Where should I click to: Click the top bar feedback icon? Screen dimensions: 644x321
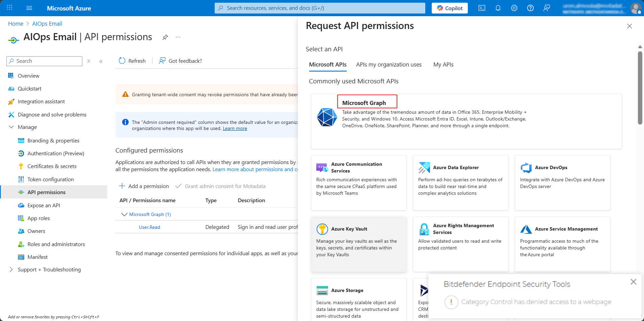546,8
